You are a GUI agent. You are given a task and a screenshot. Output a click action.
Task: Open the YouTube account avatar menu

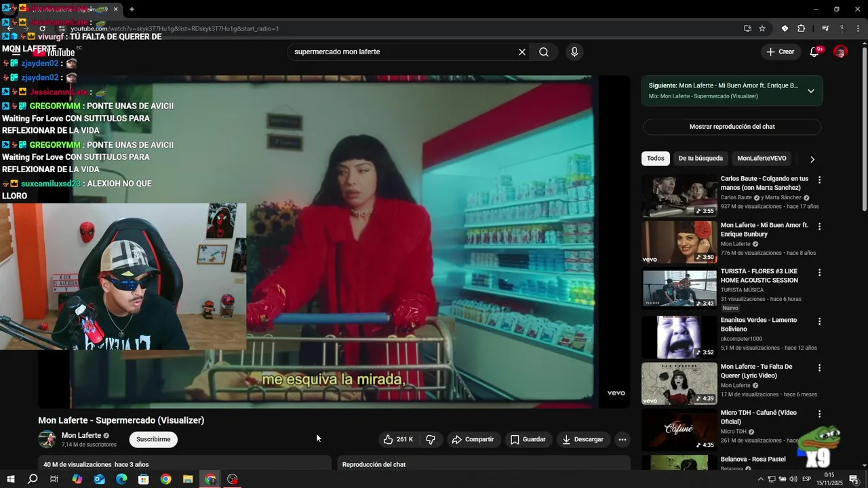click(840, 52)
